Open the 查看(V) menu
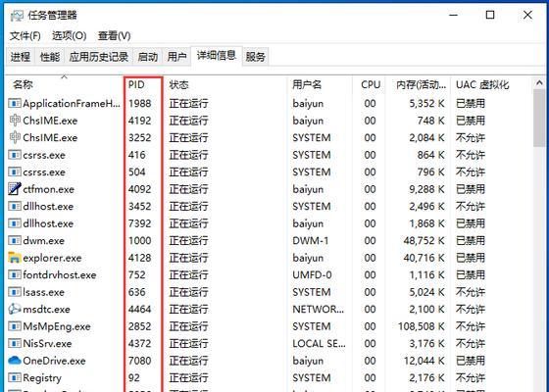The width and height of the screenshot is (549, 392). (114, 35)
